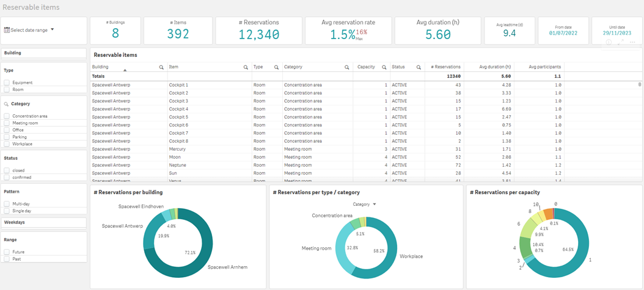Viewport: 644px width, 290px height.
Task: Select the Single day pattern checkbox
Action: (7, 211)
